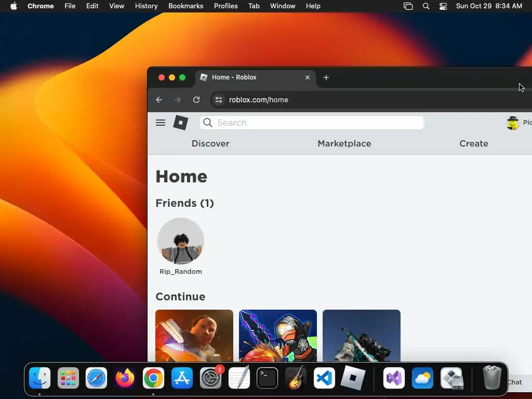Open the App Store from the dock

182,378
